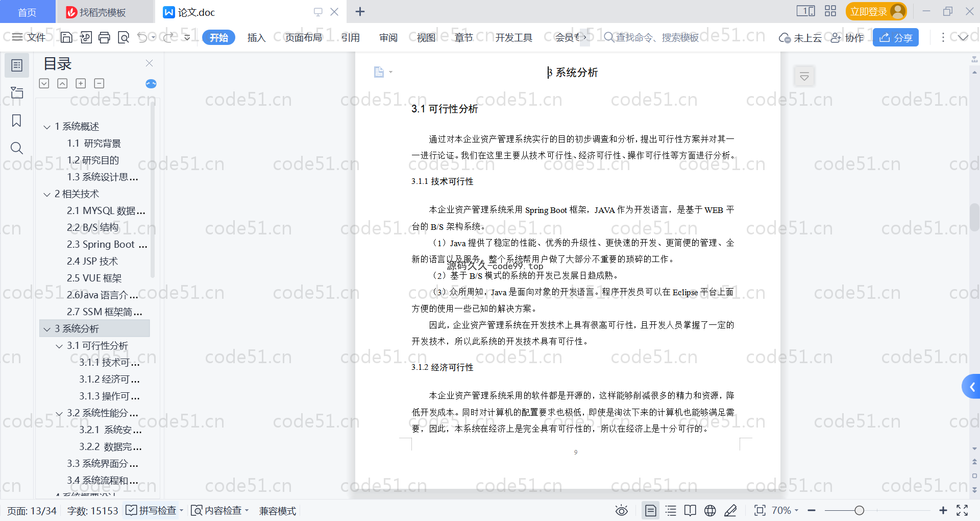Viewport: 980px width, 521px height.
Task: Click page indicator 页面: 13/34
Action: tap(32, 511)
